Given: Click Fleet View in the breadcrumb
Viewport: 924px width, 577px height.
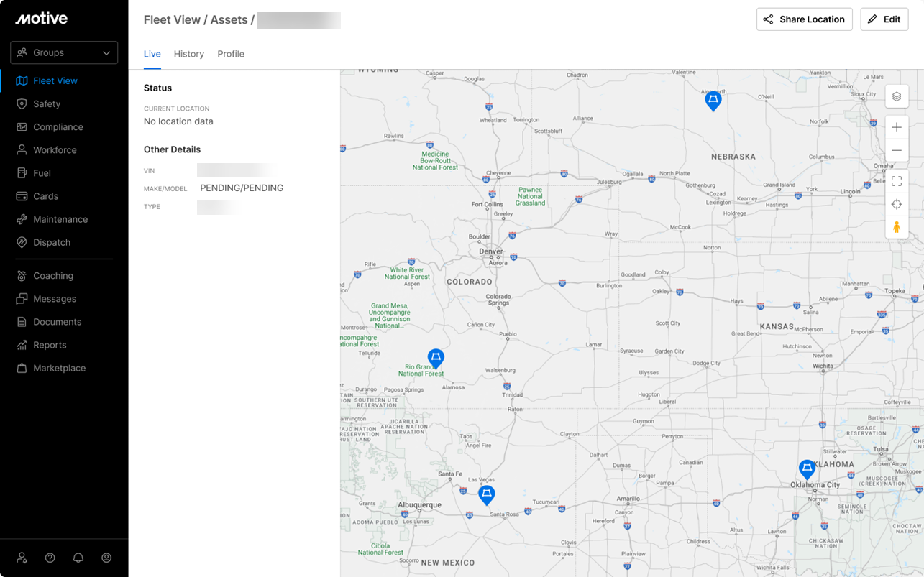Looking at the screenshot, I should [172, 20].
